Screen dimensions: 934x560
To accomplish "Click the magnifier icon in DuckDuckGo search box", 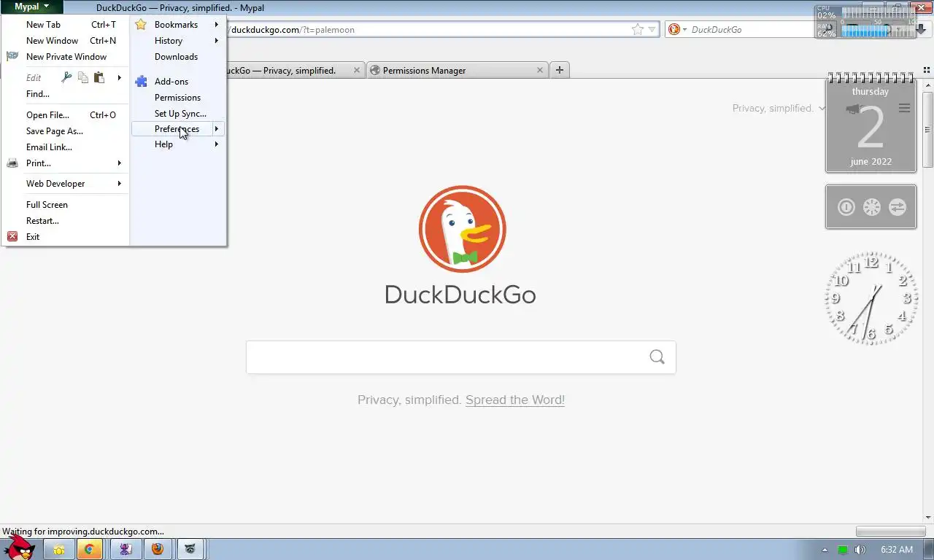I will tap(657, 357).
